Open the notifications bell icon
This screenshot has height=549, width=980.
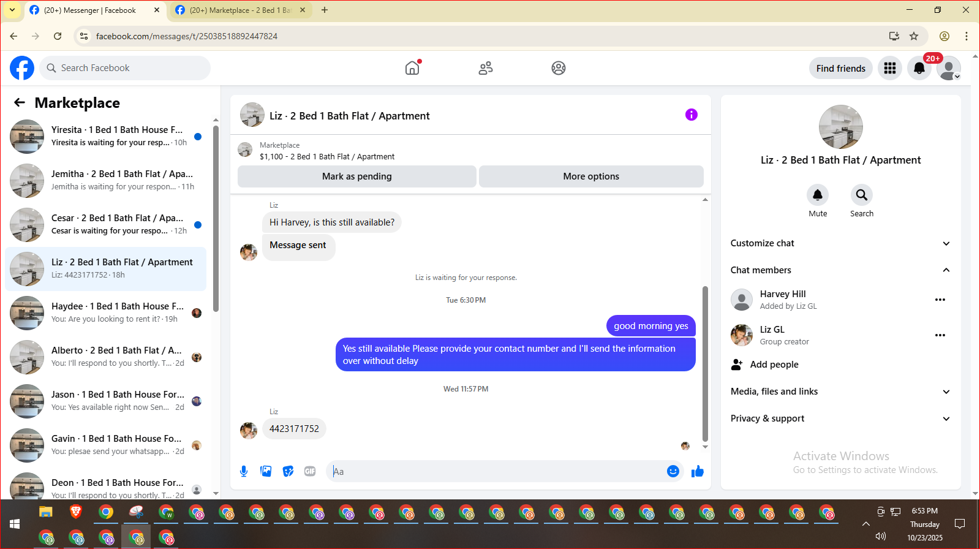[x=919, y=68]
